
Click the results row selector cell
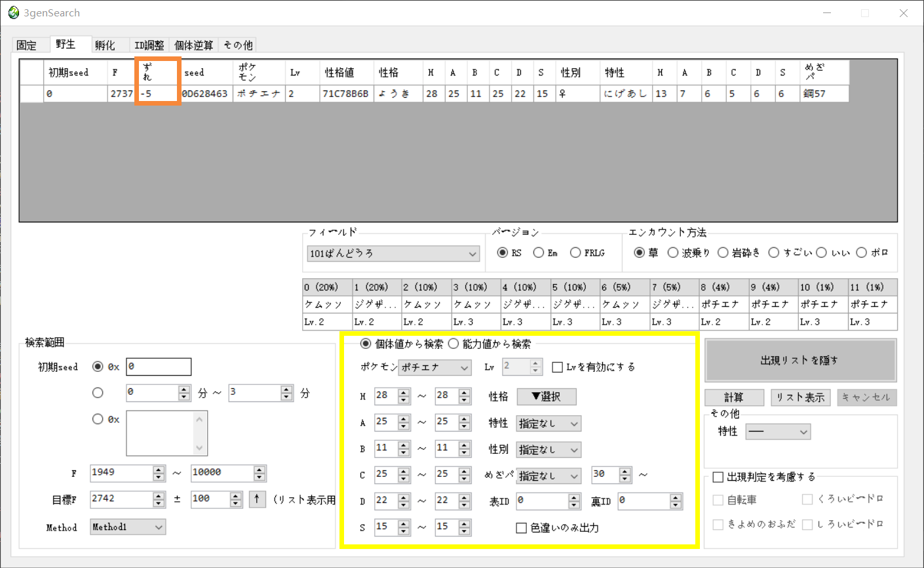coord(31,94)
